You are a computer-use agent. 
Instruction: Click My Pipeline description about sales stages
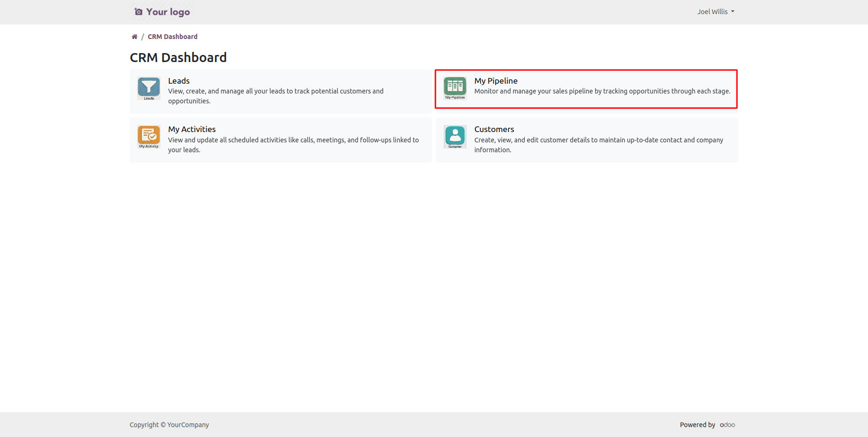tap(602, 91)
